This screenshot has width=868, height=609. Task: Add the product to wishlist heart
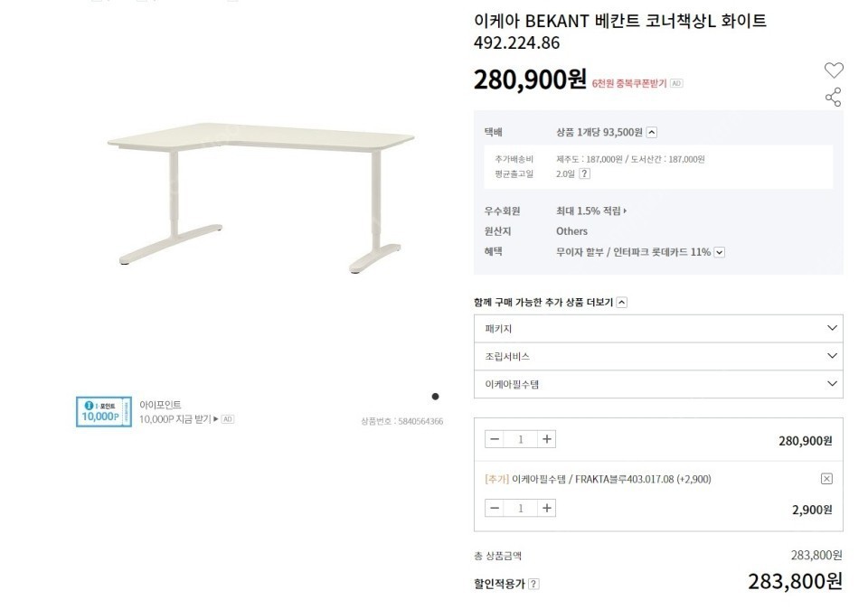tap(832, 69)
